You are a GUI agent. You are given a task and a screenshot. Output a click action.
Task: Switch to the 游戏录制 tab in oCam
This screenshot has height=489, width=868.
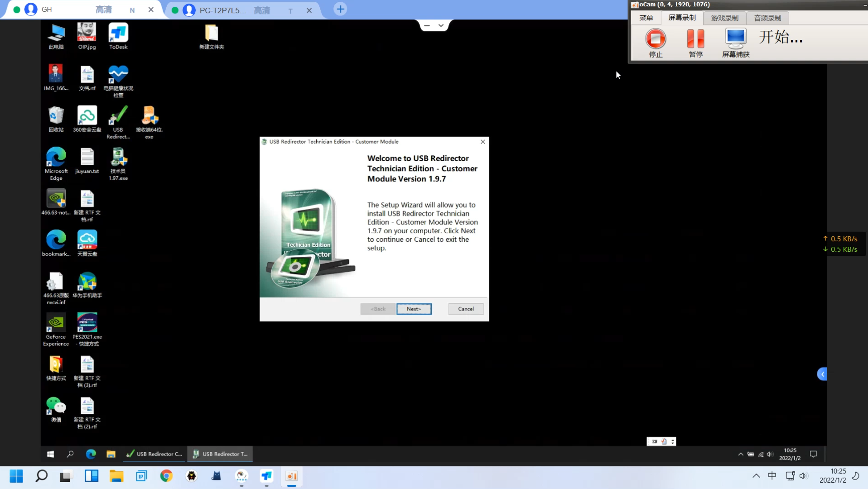click(724, 18)
